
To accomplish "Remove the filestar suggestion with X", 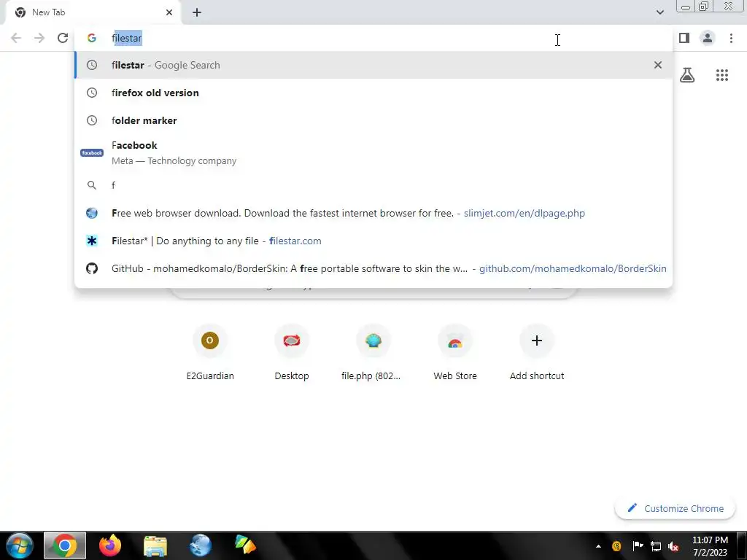I will (x=657, y=65).
